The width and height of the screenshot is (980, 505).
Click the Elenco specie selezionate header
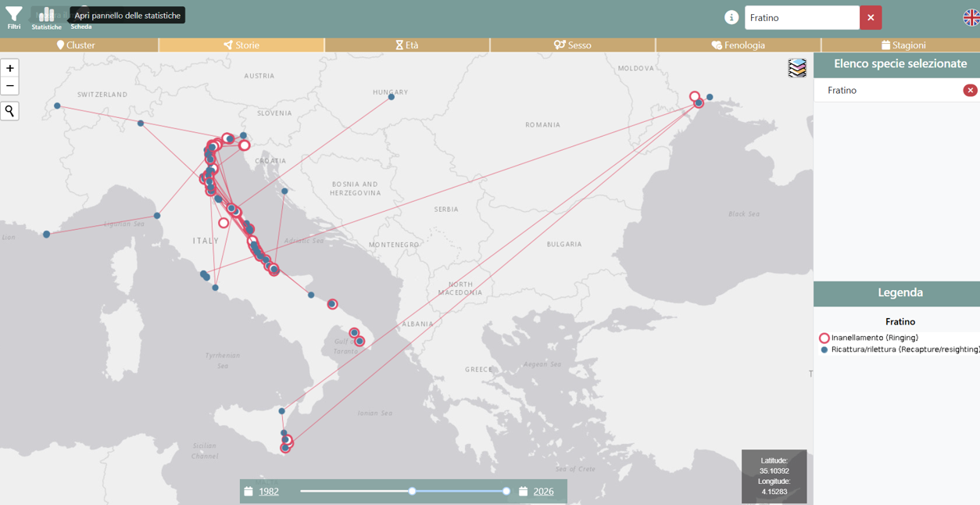point(896,64)
